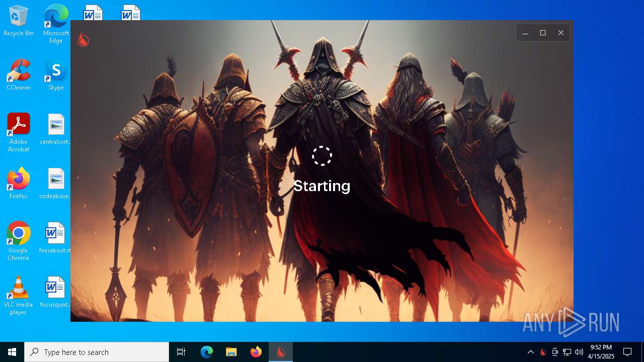Launch Microsoft Edge from the taskbar
Viewport: 644px width, 362px height.
coord(207,352)
